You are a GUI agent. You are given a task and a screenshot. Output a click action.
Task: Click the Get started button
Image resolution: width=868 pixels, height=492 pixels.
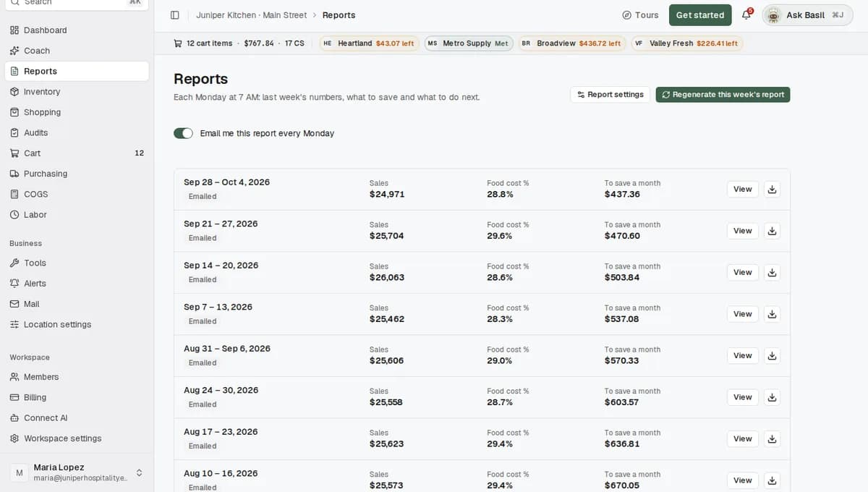(700, 15)
